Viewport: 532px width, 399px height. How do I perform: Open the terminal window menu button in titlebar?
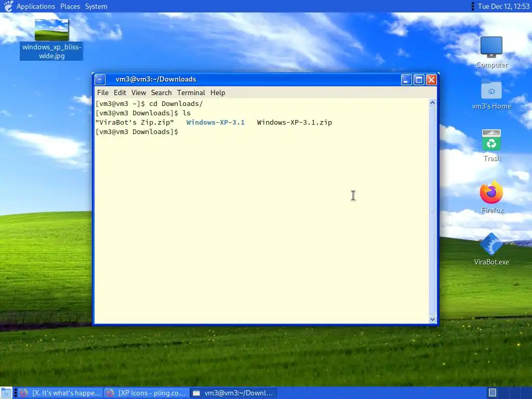[100, 79]
